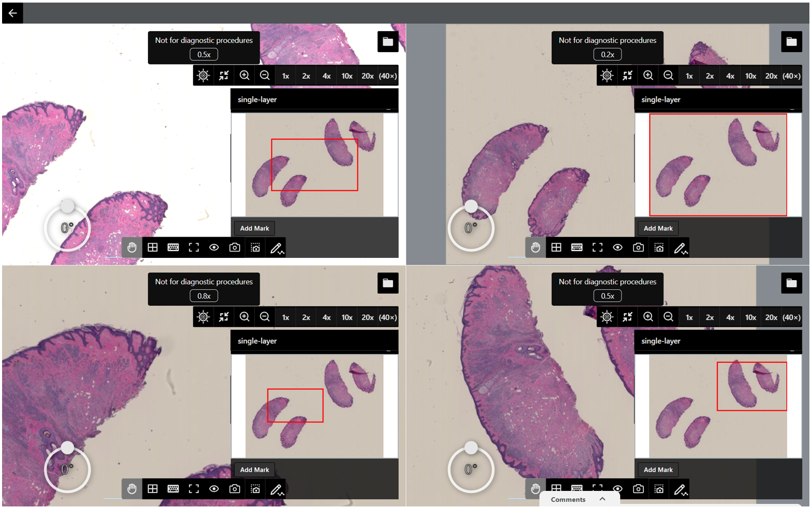The width and height of the screenshot is (812, 508).
Task: Open the folder icon in the 0.2x viewer
Action: [x=791, y=41]
